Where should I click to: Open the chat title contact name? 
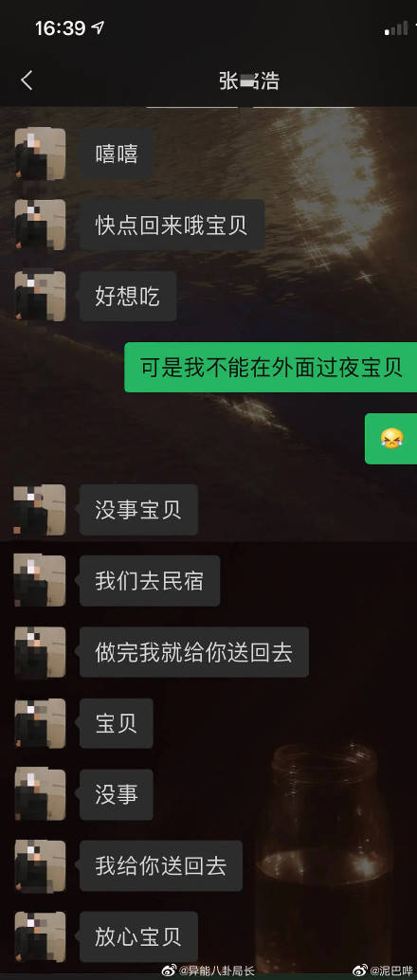(x=249, y=82)
